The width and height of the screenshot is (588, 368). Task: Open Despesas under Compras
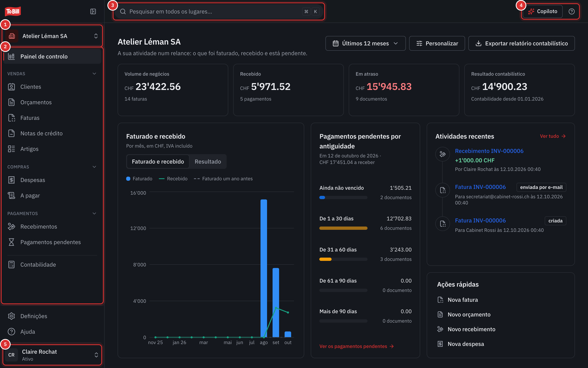point(52,180)
